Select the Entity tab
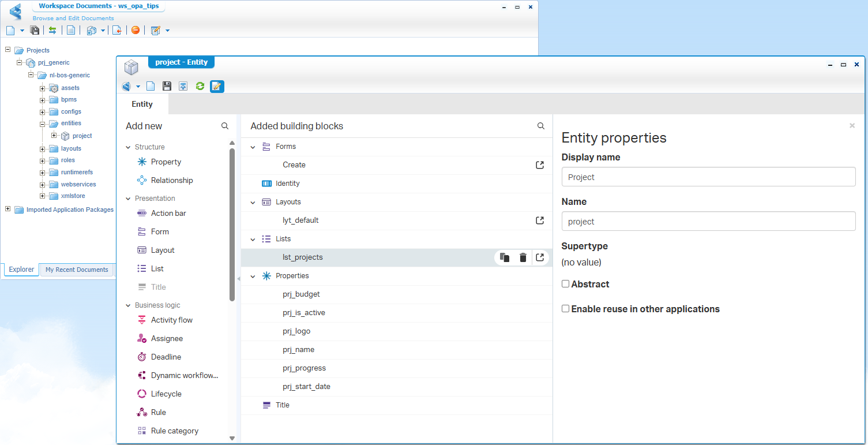Screen dimensions: 868x445 142,104
